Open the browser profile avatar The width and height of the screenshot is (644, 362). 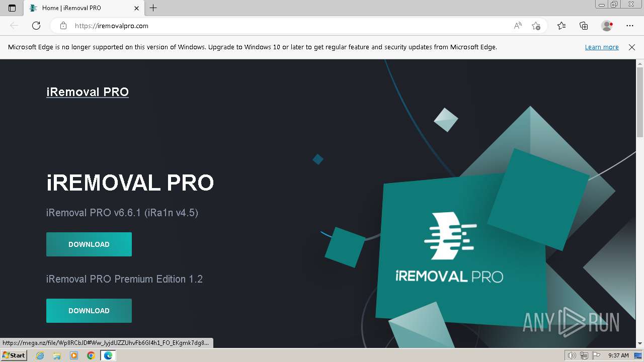[607, 26]
